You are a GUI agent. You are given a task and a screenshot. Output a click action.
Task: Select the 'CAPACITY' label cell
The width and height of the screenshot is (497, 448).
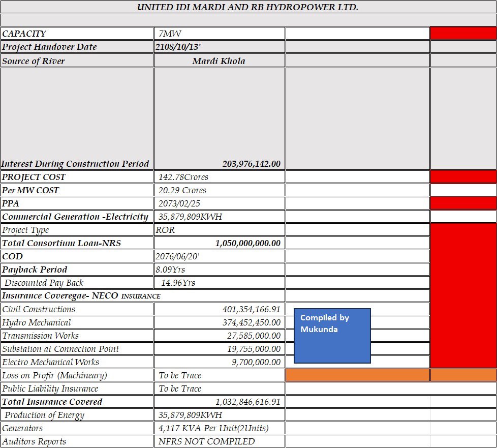click(77, 34)
